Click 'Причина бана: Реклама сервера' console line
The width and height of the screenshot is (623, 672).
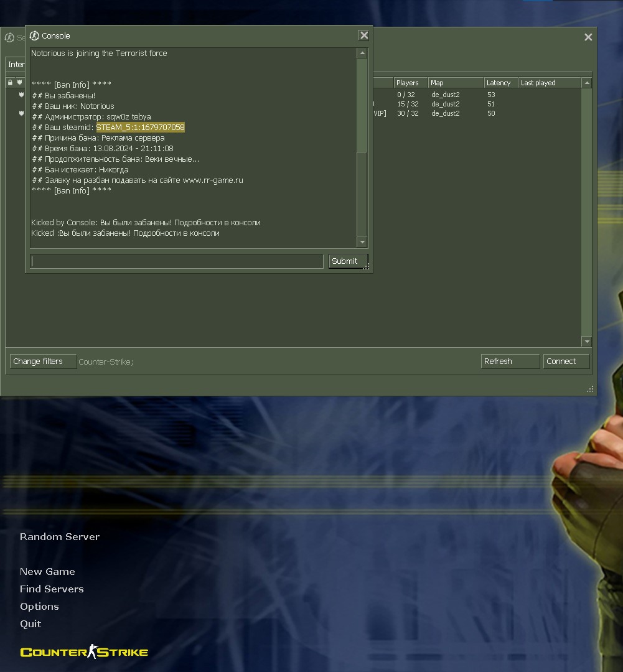98,138
